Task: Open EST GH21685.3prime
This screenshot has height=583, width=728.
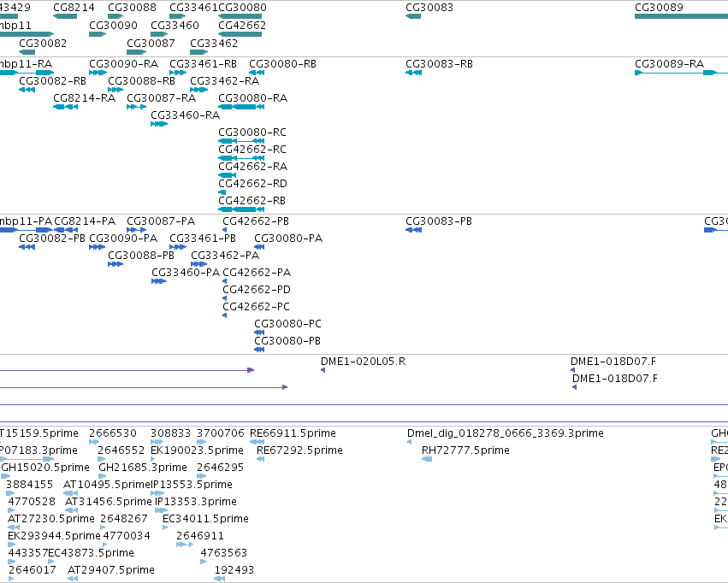Action: click(x=143, y=468)
